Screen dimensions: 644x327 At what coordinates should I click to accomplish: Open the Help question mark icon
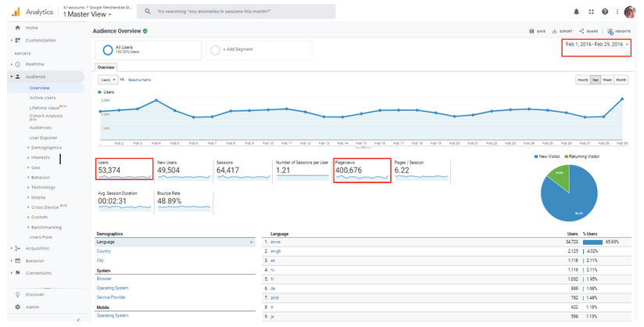tap(604, 12)
